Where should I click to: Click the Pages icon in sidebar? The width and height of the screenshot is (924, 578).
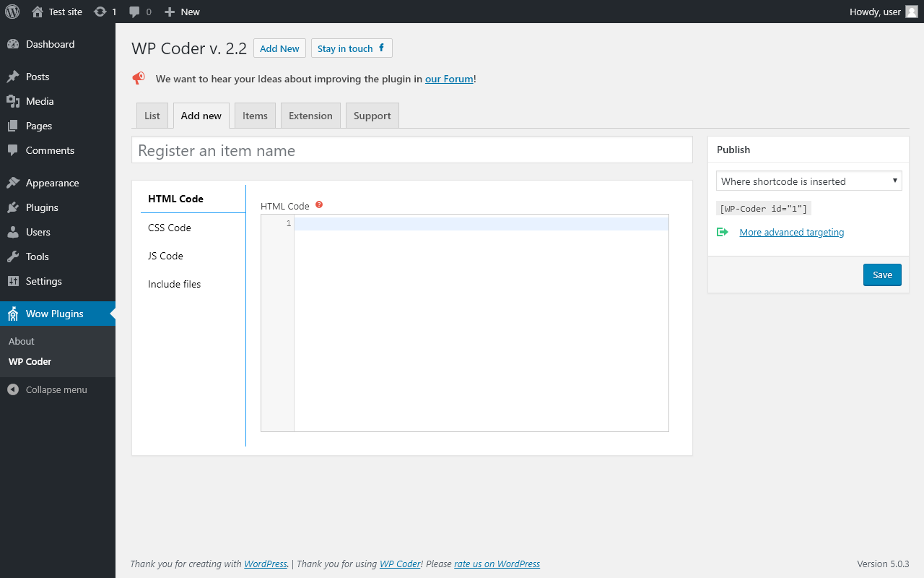click(x=13, y=126)
